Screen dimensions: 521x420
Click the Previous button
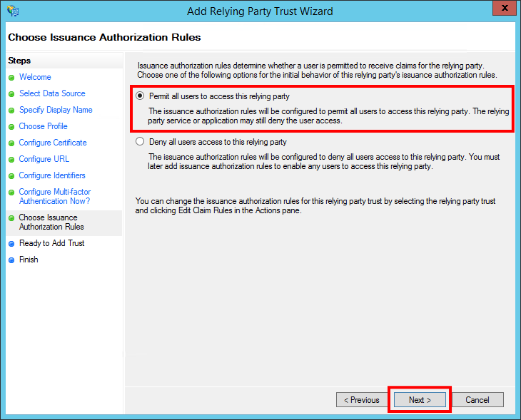[x=362, y=400]
